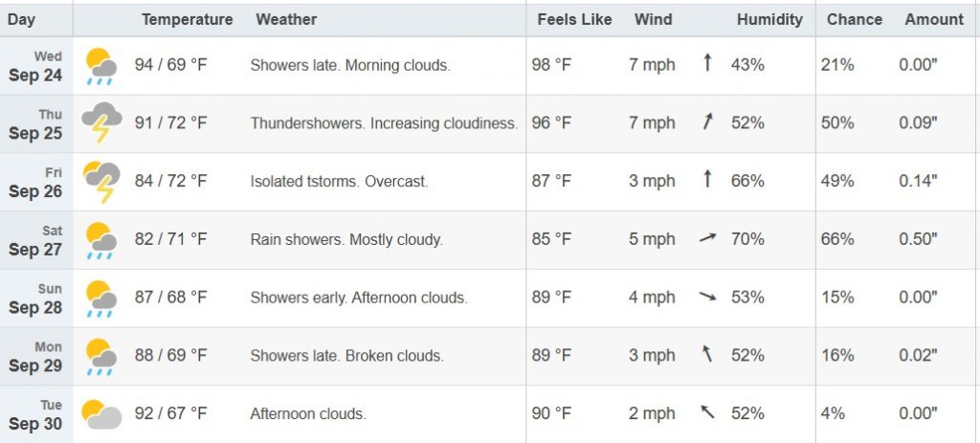Viewport: 980px width, 443px height.
Task: Click the 94 / 69 °F temperature value
Action: coord(170,65)
